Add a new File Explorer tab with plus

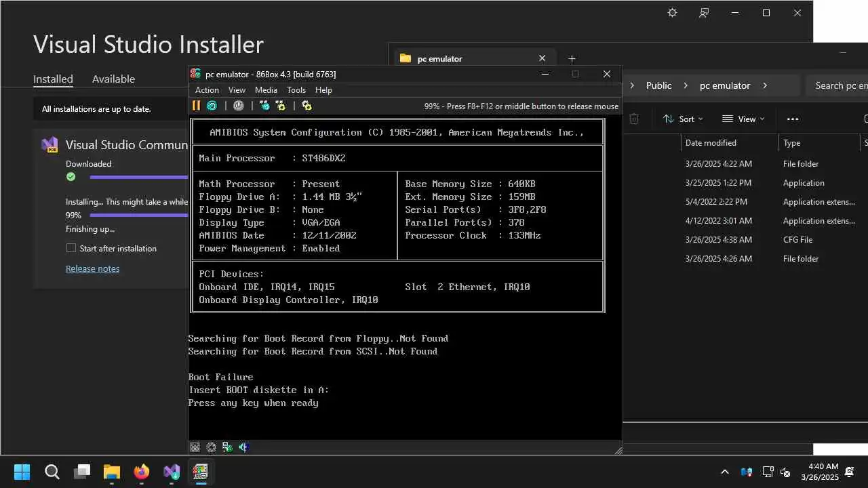[572, 59]
